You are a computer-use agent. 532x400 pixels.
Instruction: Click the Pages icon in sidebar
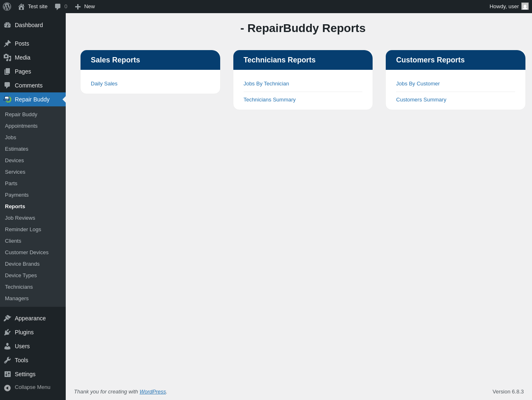pyautogui.click(x=7, y=71)
